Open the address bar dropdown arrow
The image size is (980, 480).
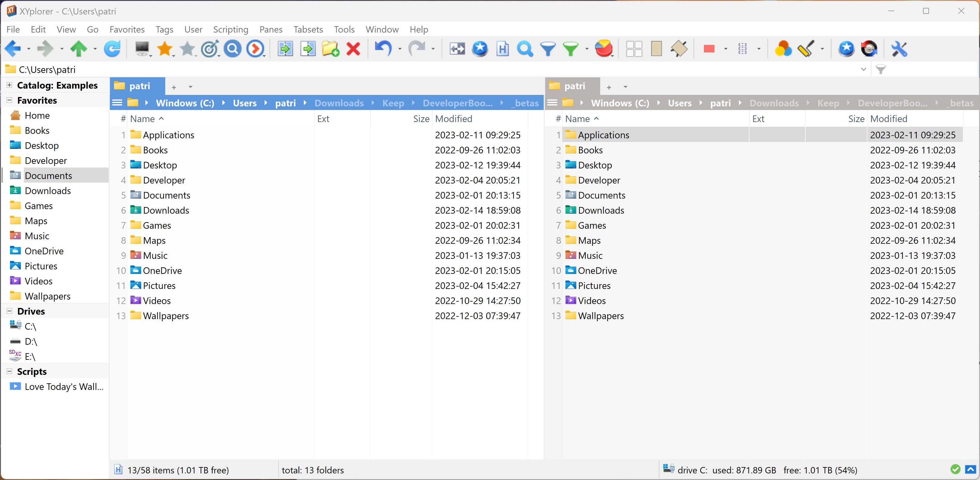(864, 69)
